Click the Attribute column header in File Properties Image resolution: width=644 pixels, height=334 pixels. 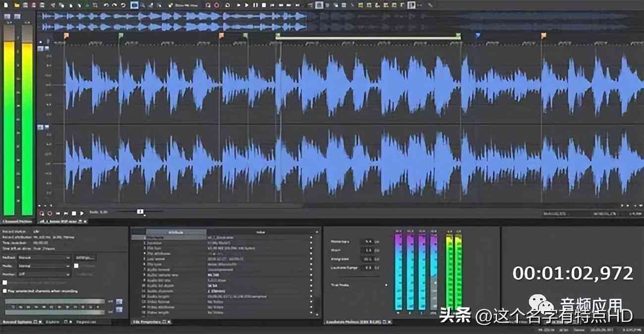(176, 232)
